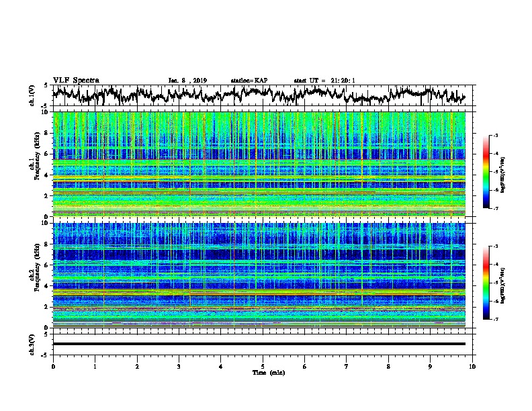Click tick label "4" on the Time axis
The height and width of the screenshot is (411, 532).
tap(221, 367)
